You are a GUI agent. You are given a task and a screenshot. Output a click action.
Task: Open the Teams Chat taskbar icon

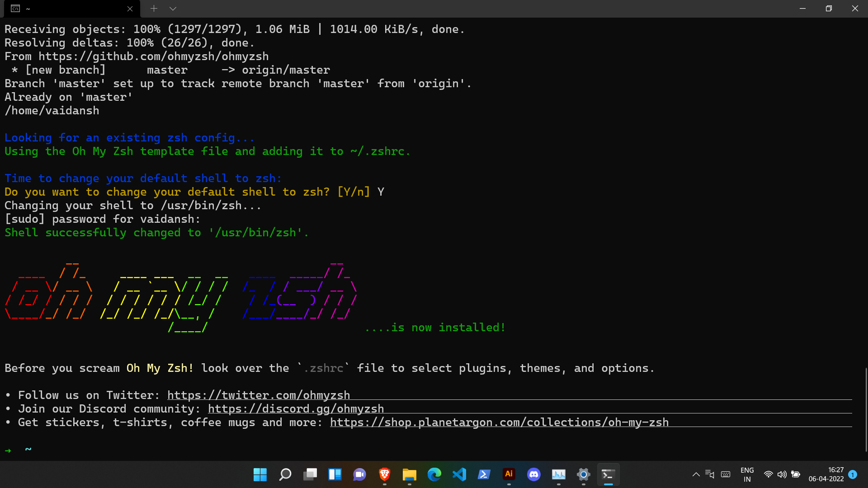pos(360,474)
